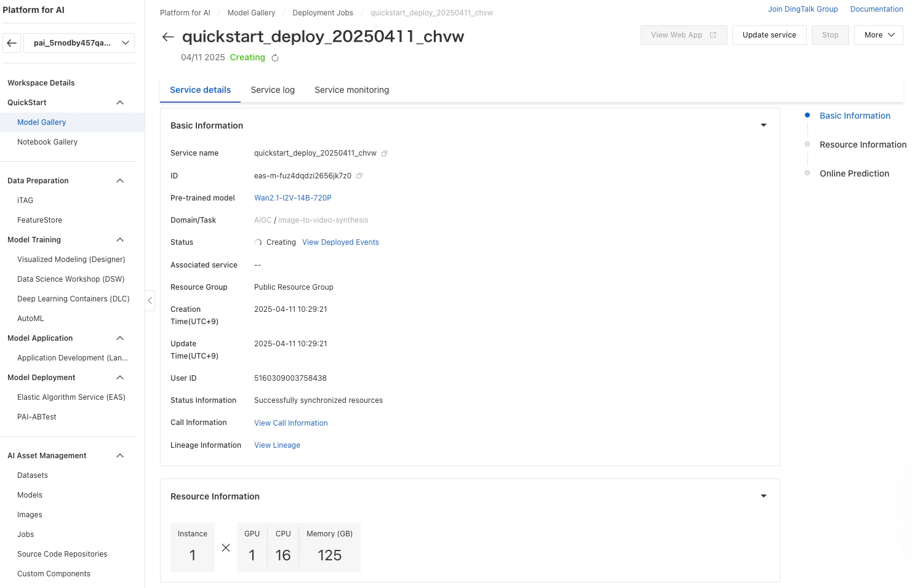912x588 pixels.
Task: Open the Documentation link
Action: click(x=876, y=9)
